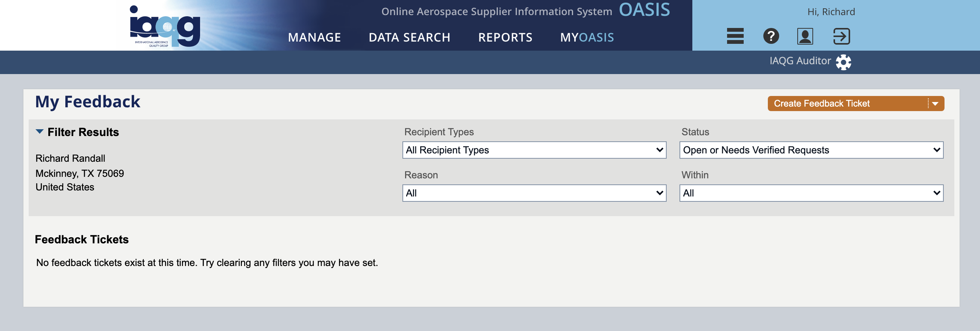Open the Recipient Types dropdown

pos(534,150)
